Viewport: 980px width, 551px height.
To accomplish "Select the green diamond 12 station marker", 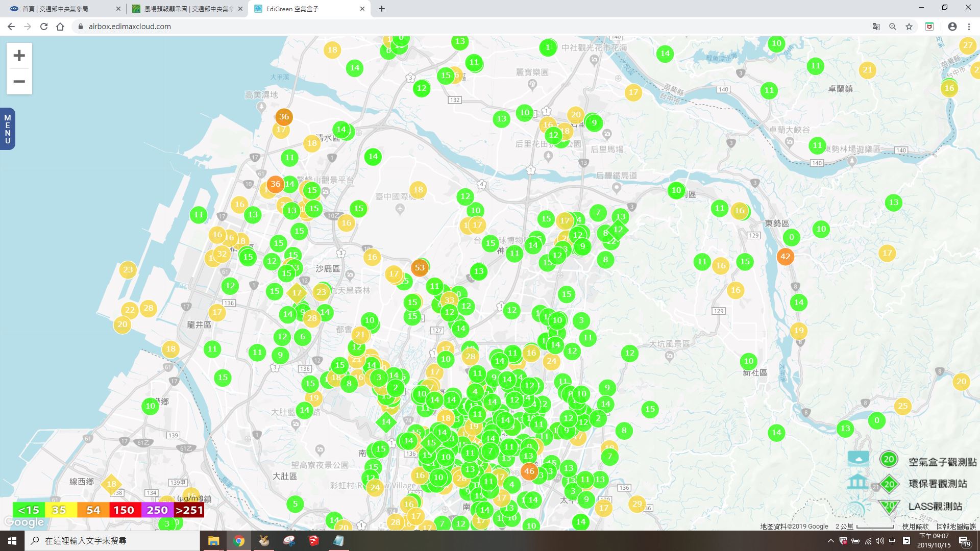I will pos(618,230).
